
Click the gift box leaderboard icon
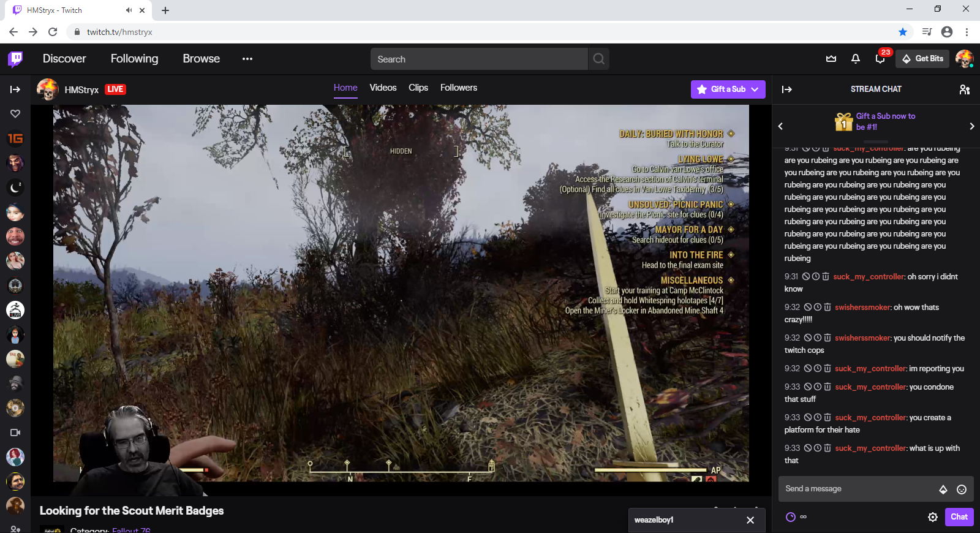click(x=843, y=121)
